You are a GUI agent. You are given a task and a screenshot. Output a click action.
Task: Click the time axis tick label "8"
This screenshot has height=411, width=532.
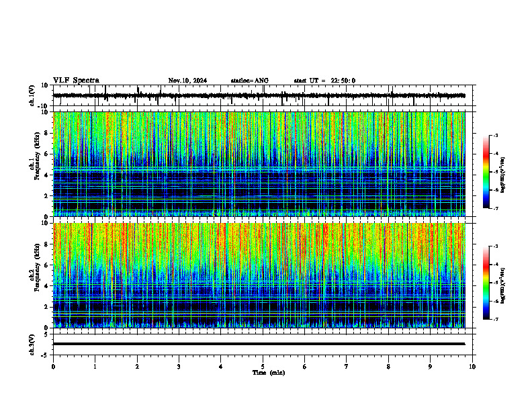(x=388, y=367)
